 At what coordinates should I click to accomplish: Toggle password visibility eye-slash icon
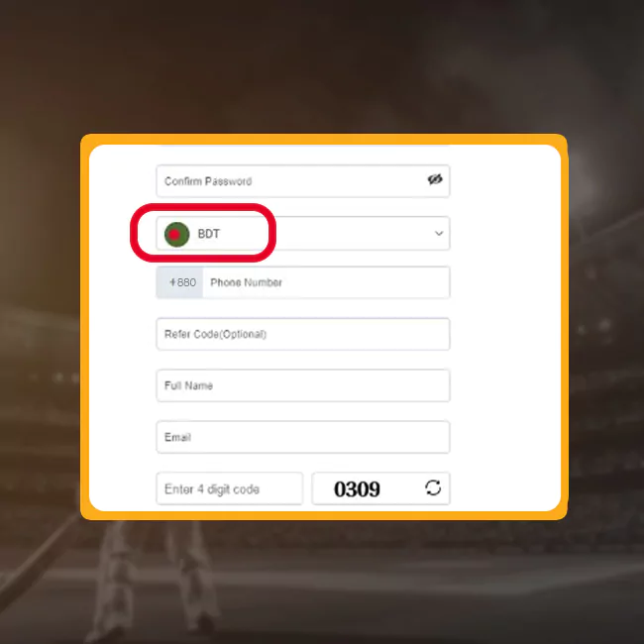click(435, 179)
